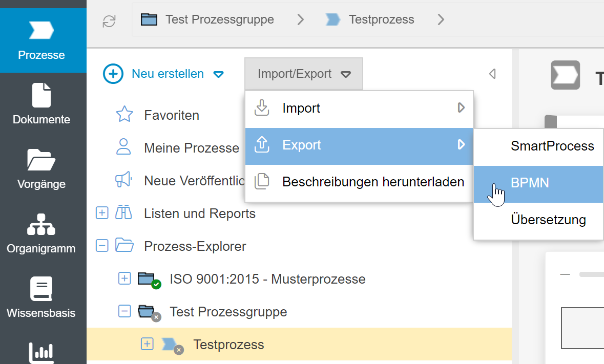Collapse the Test Prozessgruppe folder

[x=124, y=311]
